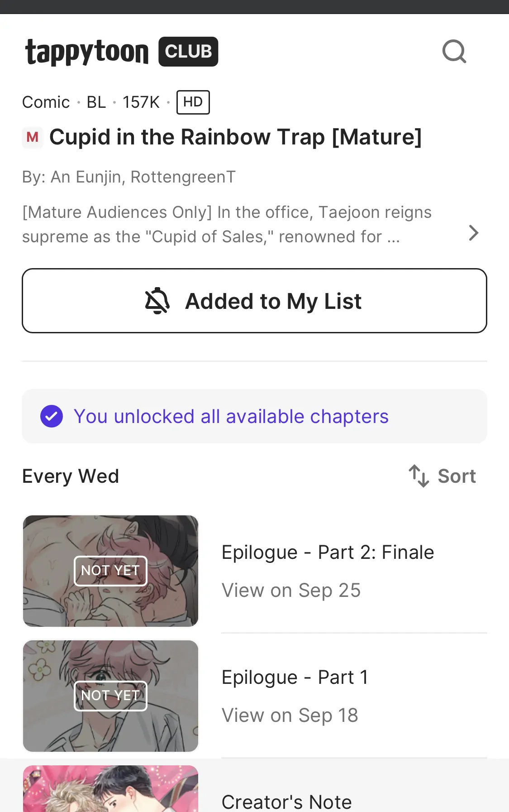Click the Epilogue Part 1 thumbnail

click(x=111, y=696)
